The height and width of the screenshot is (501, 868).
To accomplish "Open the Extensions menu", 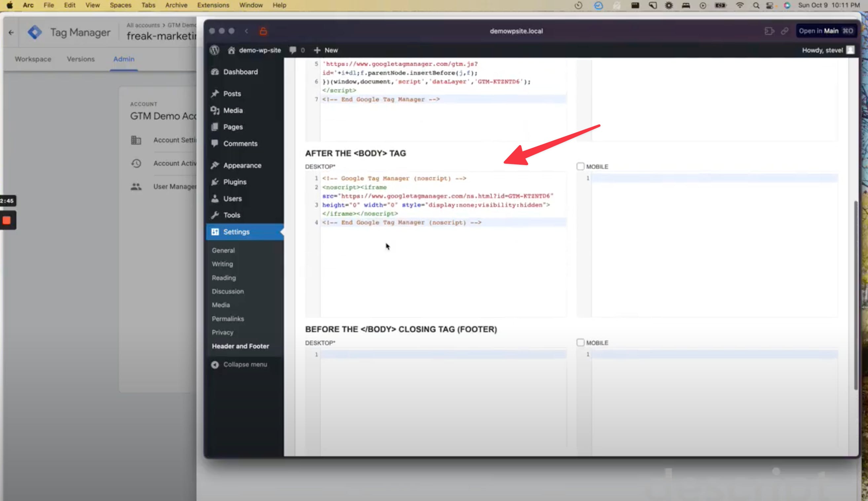I will (213, 5).
